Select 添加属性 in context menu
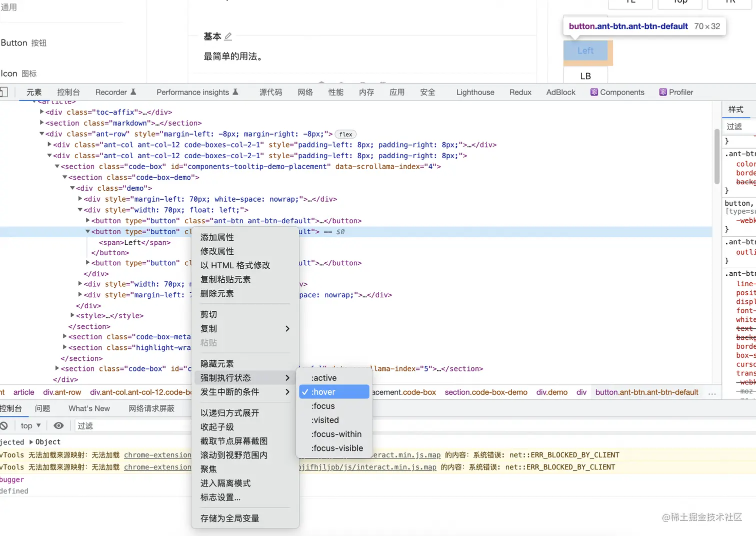 click(x=245, y=237)
